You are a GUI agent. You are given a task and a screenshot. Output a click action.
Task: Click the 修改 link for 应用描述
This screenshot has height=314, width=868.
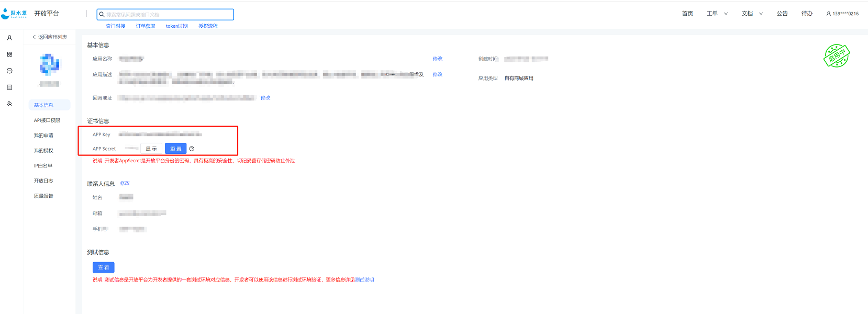click(x=438, y=74)
